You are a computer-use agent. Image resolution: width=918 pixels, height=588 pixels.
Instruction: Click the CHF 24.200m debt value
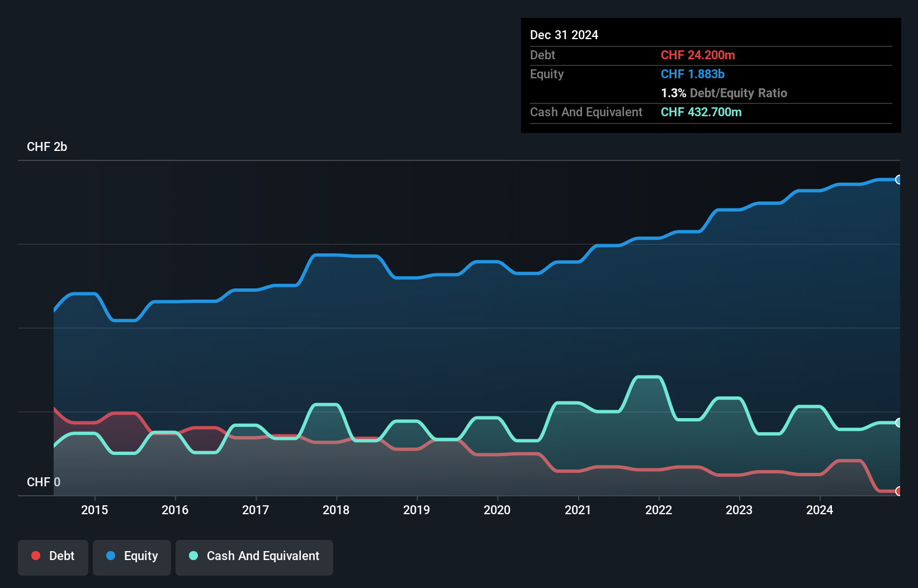click(x=698, y=55)
